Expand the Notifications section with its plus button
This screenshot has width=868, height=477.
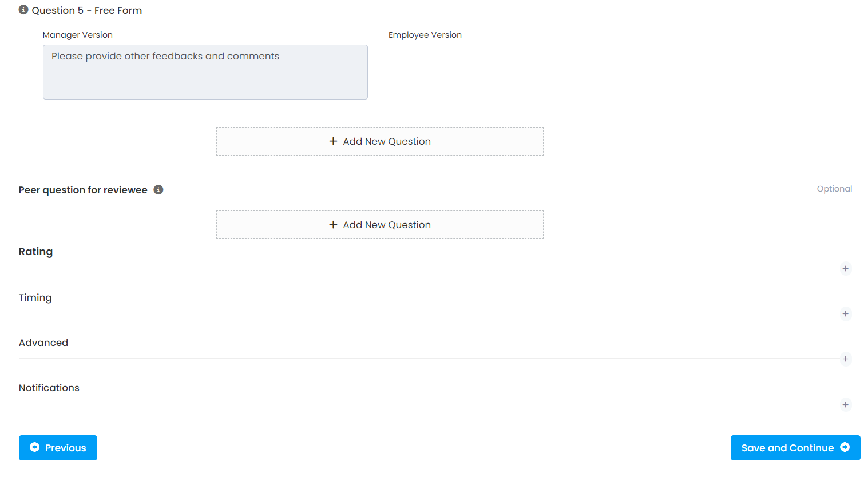[845, 405]
